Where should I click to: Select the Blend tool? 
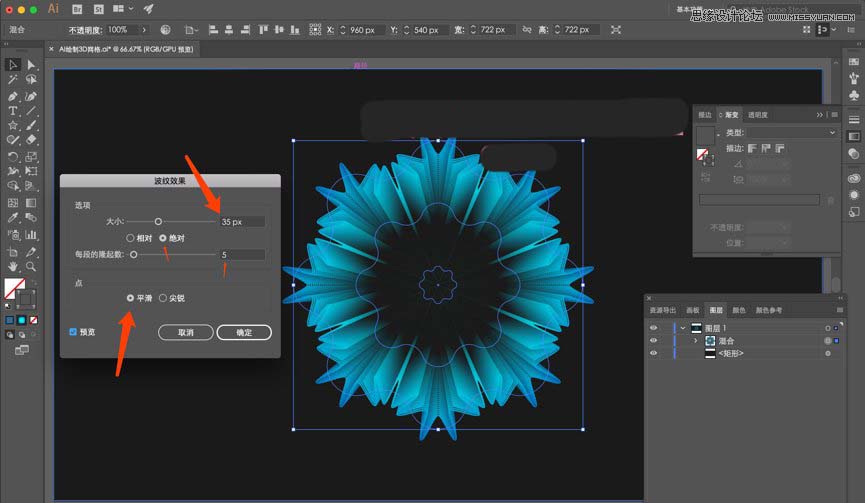tap(31, 218)
